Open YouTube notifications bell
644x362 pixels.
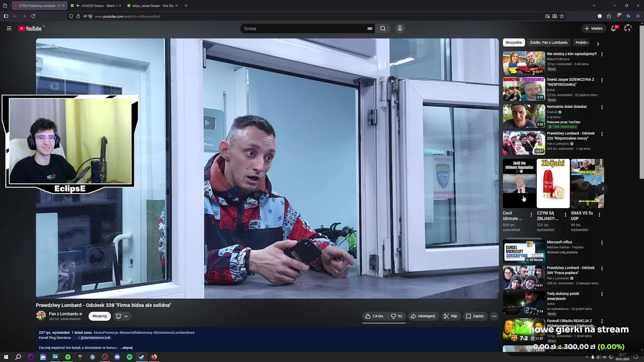(614, 29)
